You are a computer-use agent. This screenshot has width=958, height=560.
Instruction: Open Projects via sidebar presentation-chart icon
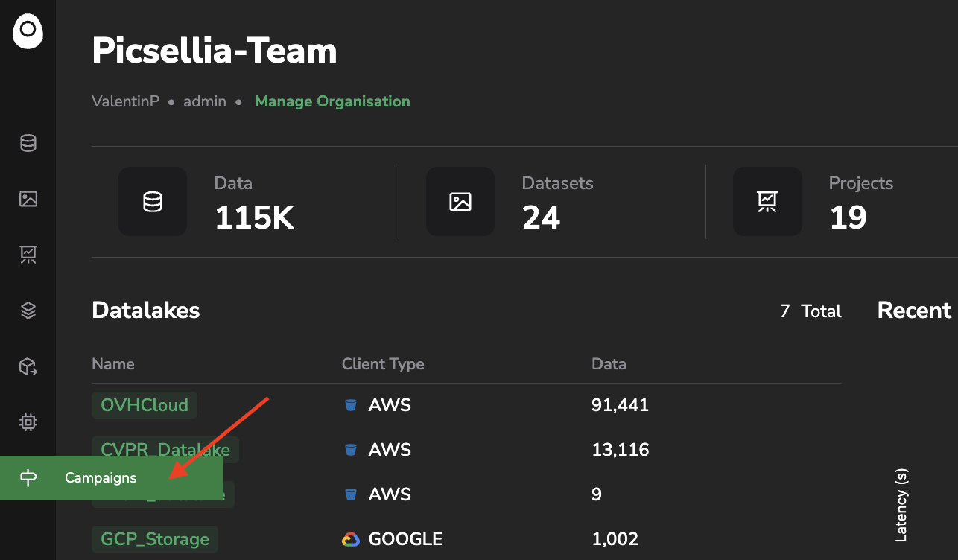click(x=28, y=255)
